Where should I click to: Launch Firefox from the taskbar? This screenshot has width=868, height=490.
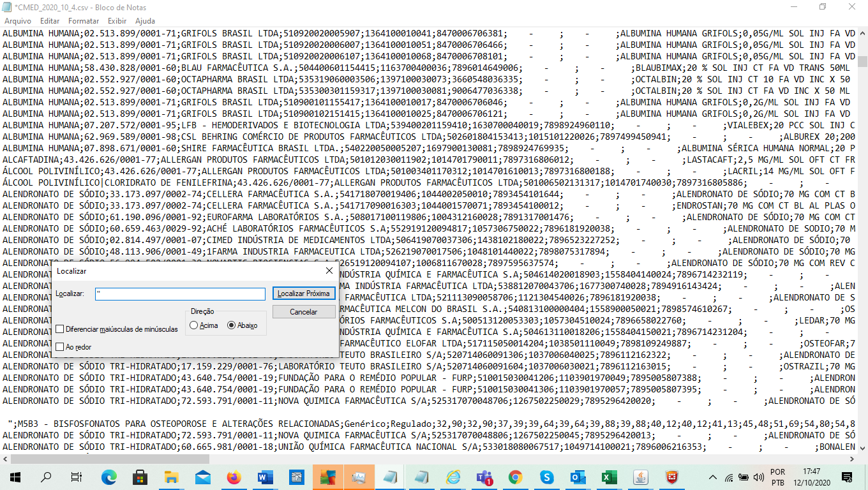(x=234, y=477)
